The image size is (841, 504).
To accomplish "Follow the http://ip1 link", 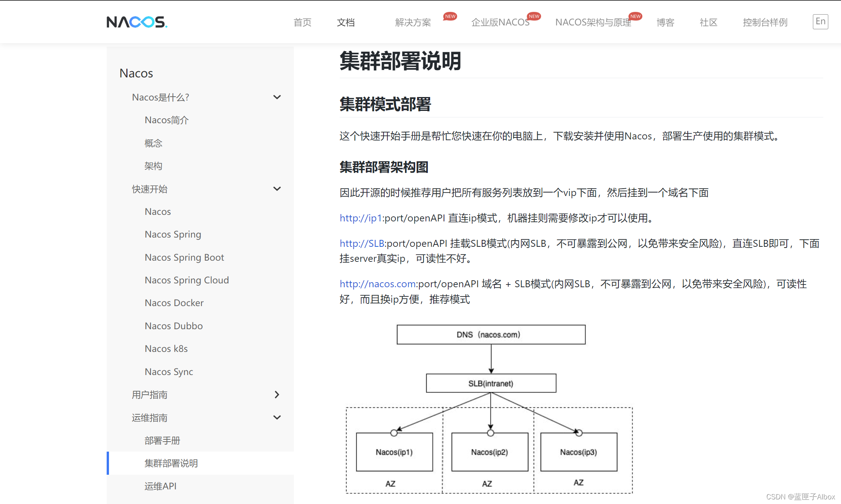I will point(360,218).
